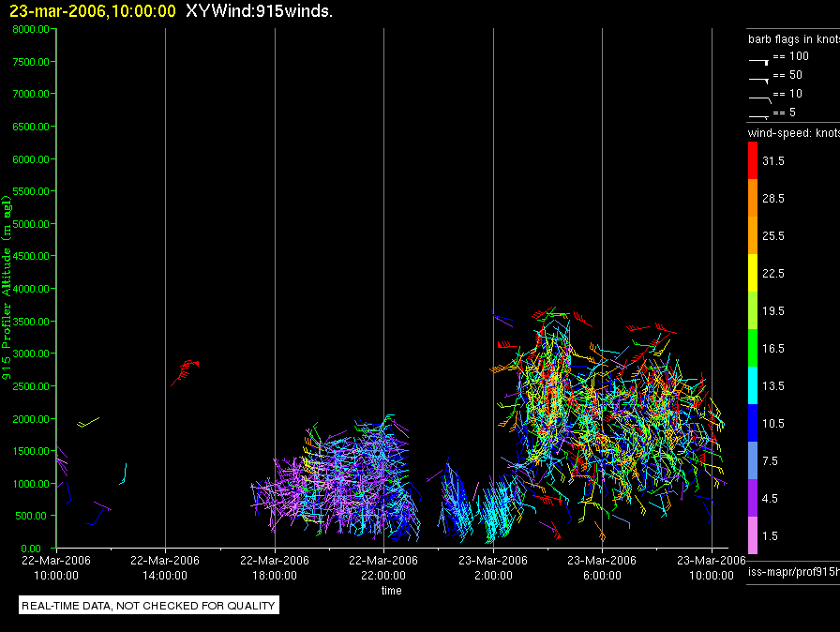Click the 22-Mar-2006 18:00:00 time label
This screenshot has height=632, width=840.
pyautogui.click(x=275, y=567)
